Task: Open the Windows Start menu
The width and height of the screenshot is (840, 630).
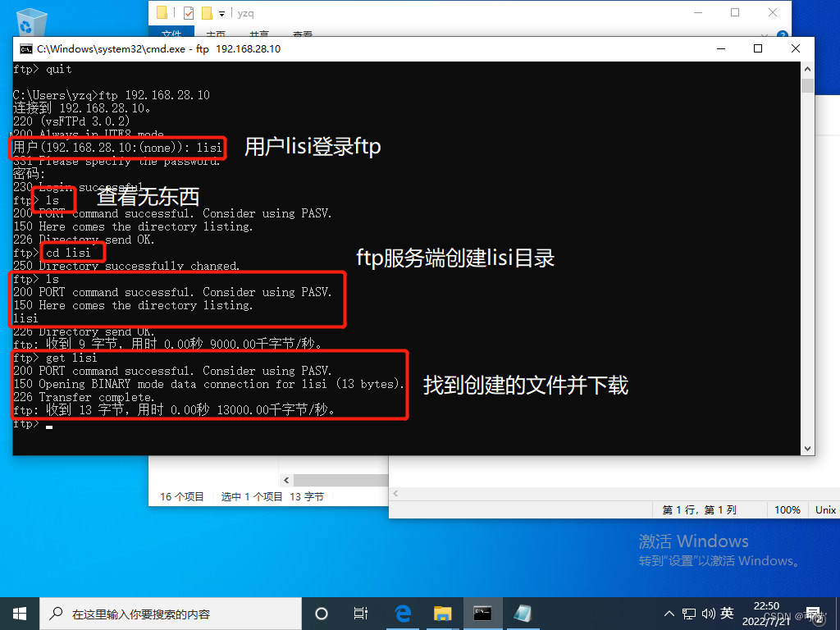Action: pyautogui.click(x=20, y=614)
